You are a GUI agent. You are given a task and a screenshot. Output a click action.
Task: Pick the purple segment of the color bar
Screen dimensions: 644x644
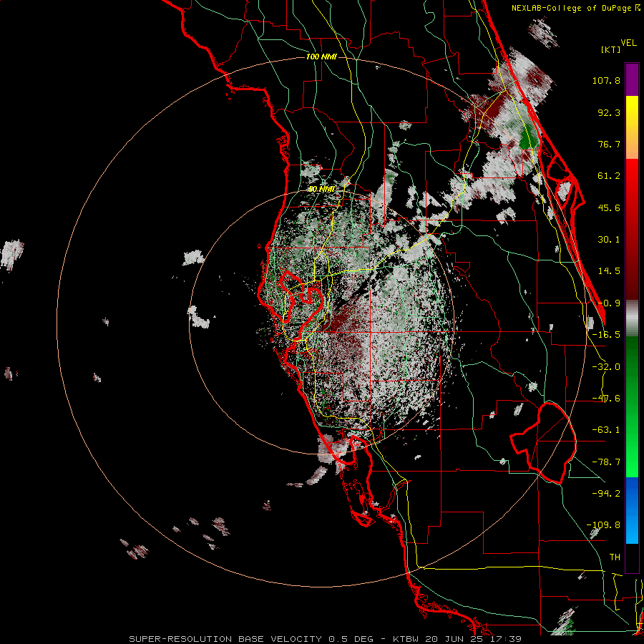[x=632, y=79]
